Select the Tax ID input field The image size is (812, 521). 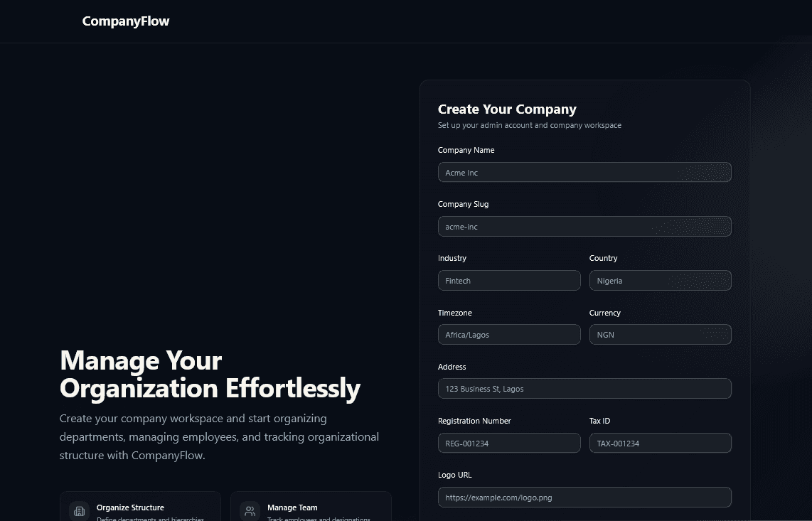click(x=660, y=444)
